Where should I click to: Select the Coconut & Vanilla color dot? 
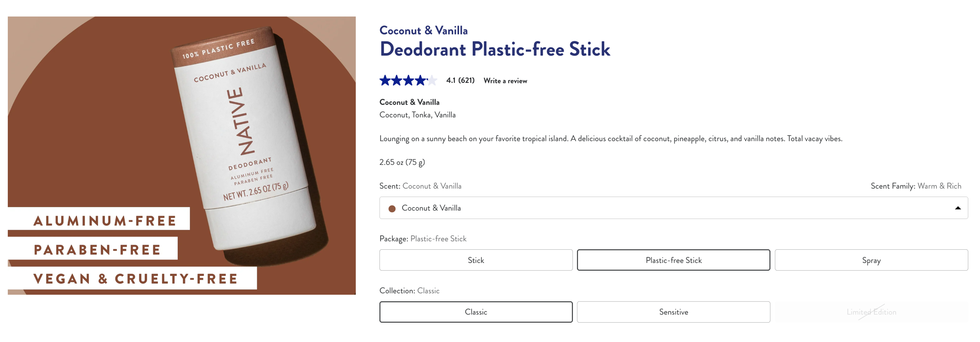[x=391, y=208]
